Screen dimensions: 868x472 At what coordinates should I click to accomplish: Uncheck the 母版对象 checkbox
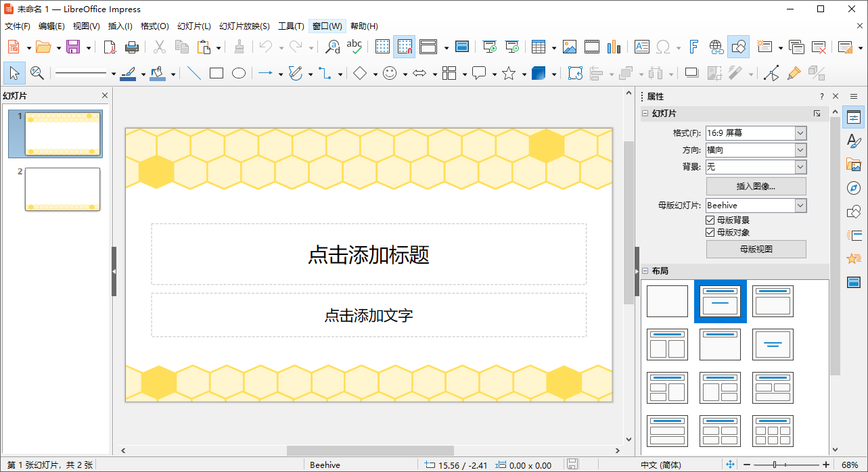[x=710, y=232]
